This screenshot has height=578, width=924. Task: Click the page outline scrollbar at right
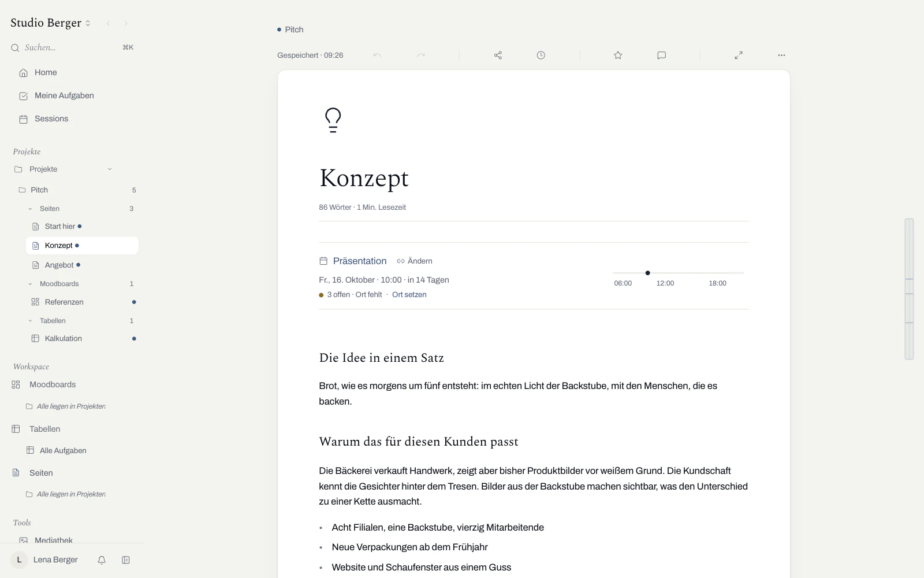click(909, 289)
